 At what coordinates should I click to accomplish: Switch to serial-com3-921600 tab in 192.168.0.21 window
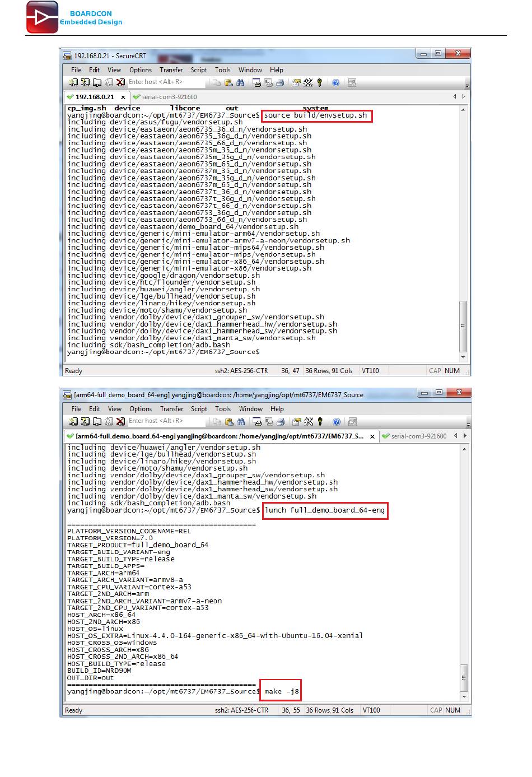click(169, 97)
